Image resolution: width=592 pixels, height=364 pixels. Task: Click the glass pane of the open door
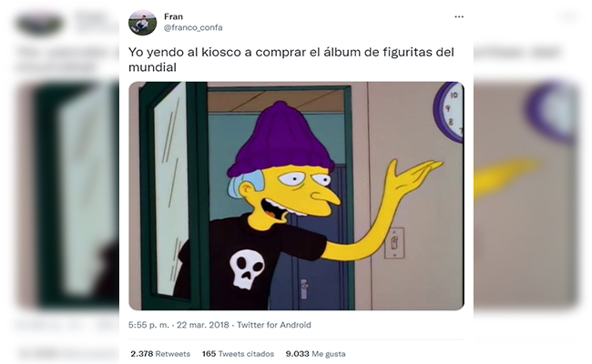[170, 188]
